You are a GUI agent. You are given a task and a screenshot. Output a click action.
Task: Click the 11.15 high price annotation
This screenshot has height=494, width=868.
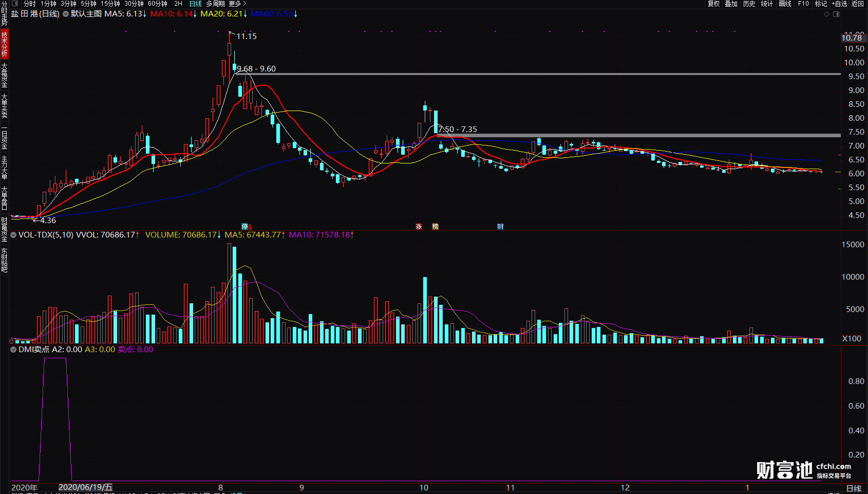(x=247, y=36)
